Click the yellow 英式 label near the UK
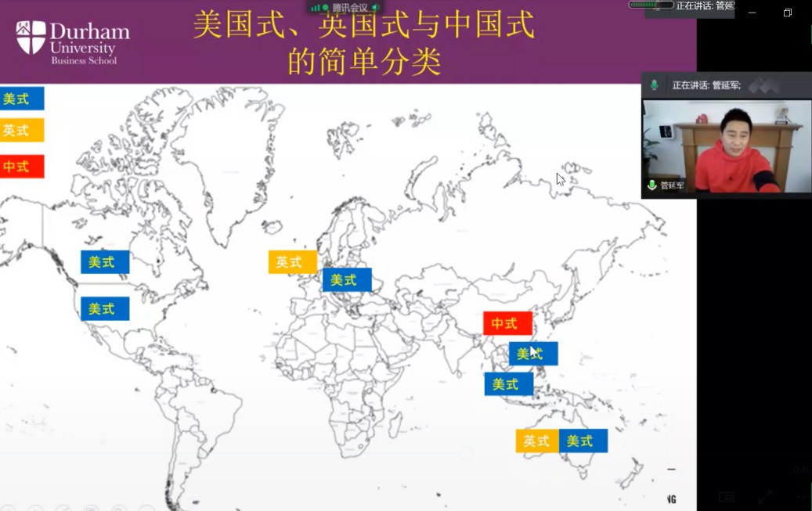Screen dimensions: 812x511 tap(292, 262)
